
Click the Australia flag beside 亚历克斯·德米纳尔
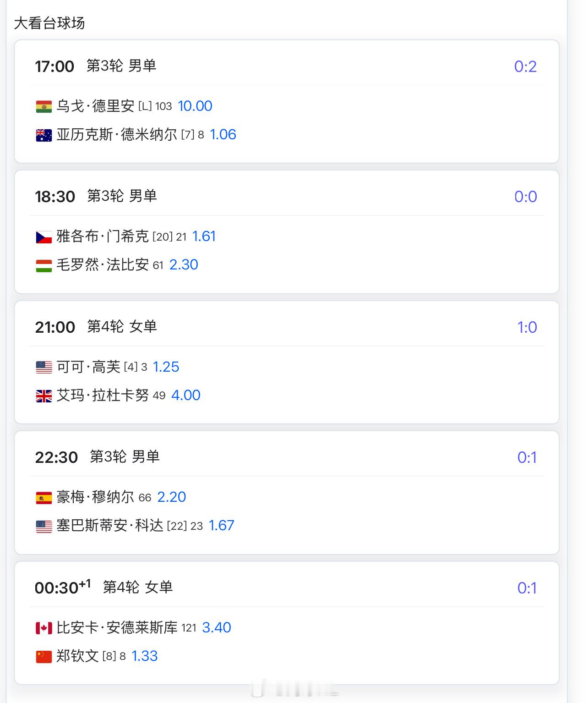44,135
